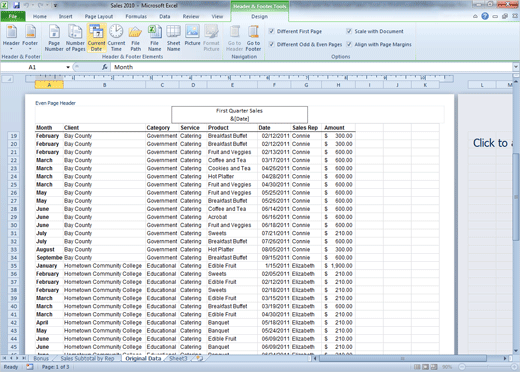
Task: Click macro record icon in status bar
Action: (30, 367)
